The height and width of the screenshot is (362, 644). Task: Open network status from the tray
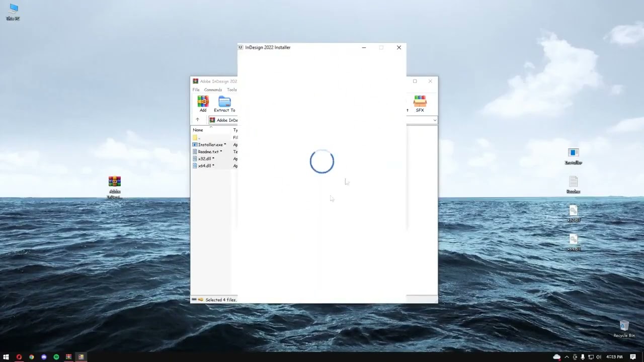[x=591, y=357]
